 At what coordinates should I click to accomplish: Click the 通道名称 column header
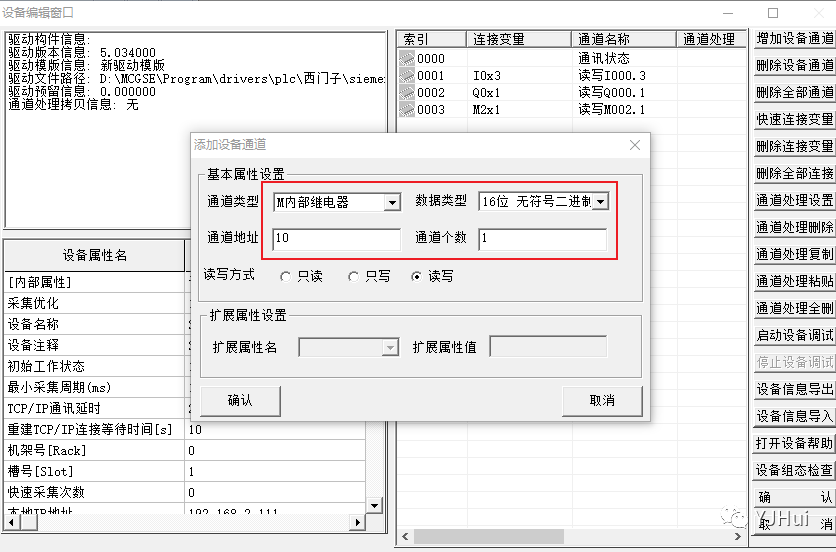(624, 39)
